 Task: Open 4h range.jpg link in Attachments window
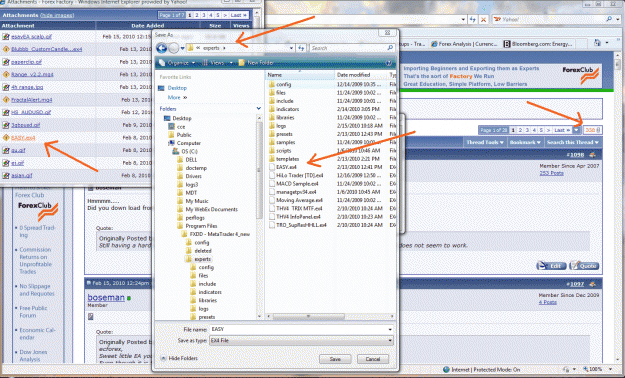[27, 87]
